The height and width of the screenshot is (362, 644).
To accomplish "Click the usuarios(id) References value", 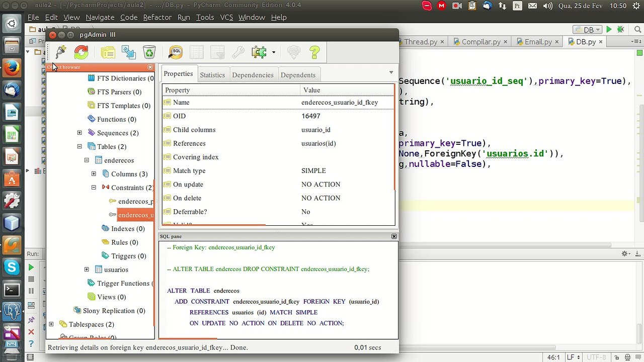I will (x=318, y=143).
